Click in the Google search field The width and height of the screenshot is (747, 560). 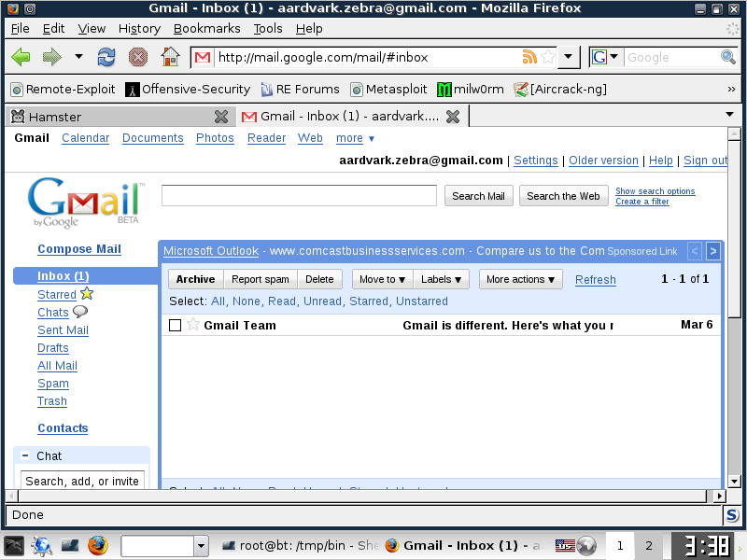point(671,58)
